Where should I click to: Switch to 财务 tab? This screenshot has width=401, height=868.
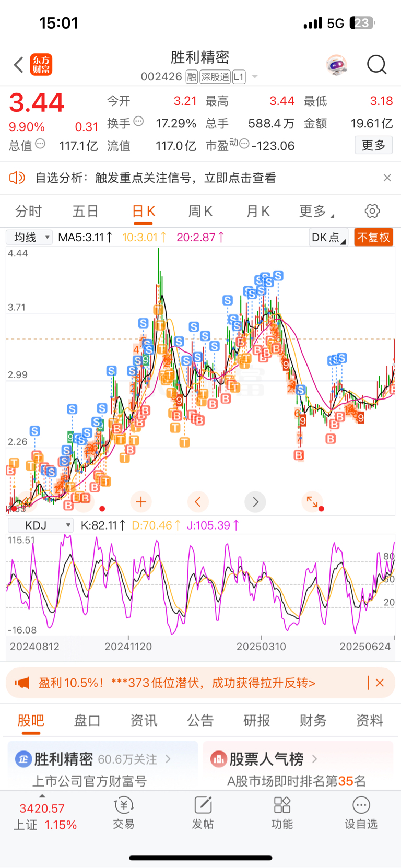point(313,721)
